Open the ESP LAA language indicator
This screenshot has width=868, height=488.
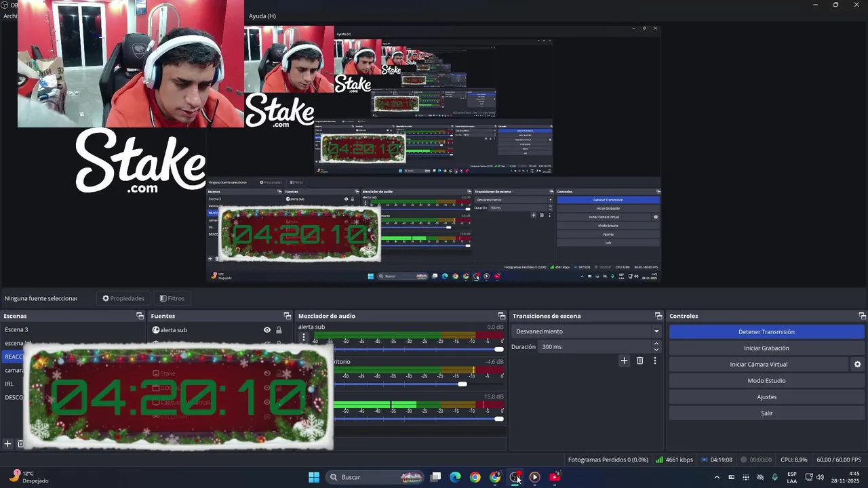[x=792, y=477]
